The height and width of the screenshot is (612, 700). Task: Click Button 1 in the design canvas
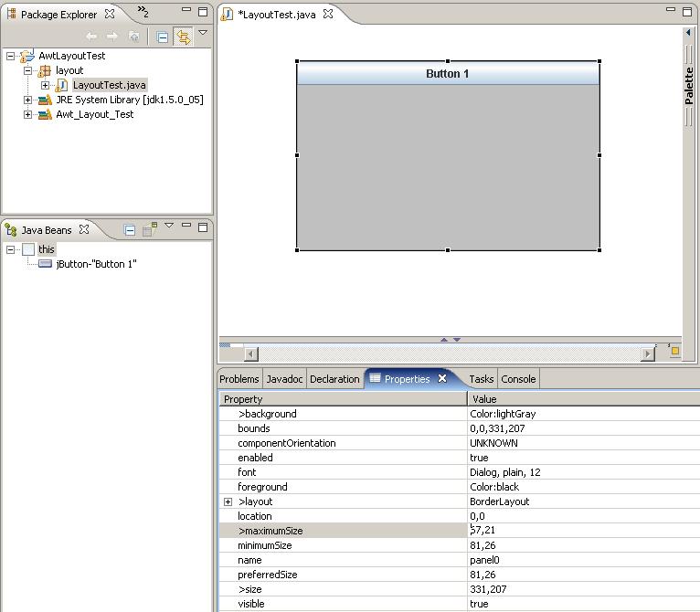click(448, 73)
